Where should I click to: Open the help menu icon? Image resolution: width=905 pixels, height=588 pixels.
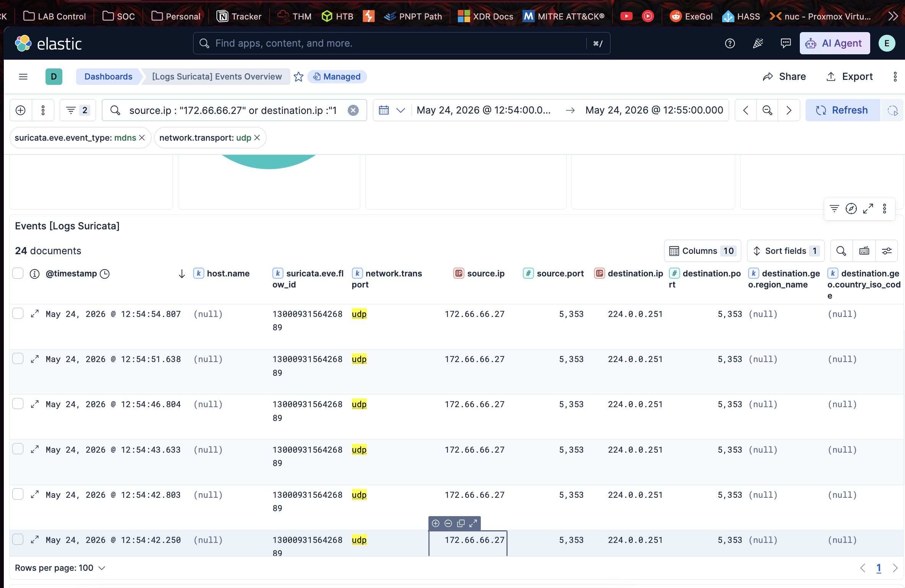[730, 44]
